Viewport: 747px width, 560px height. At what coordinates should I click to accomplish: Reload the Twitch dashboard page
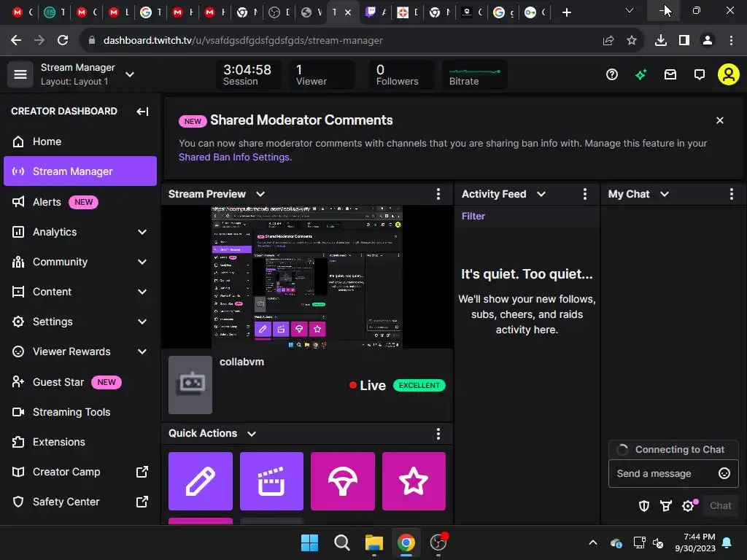click(63, 41)
